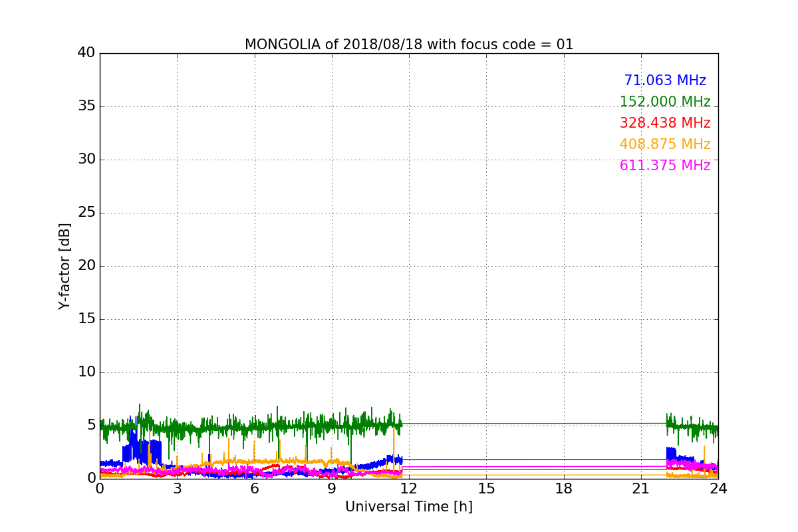Click the x-axis tick label 3

click(x=177, y=488)
